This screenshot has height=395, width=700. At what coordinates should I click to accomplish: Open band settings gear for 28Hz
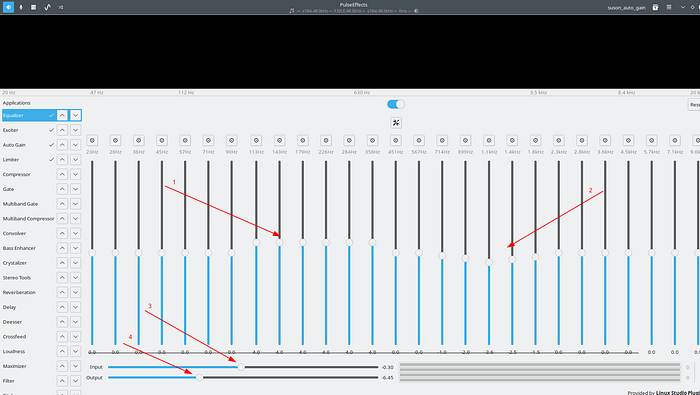click(115, 140)
